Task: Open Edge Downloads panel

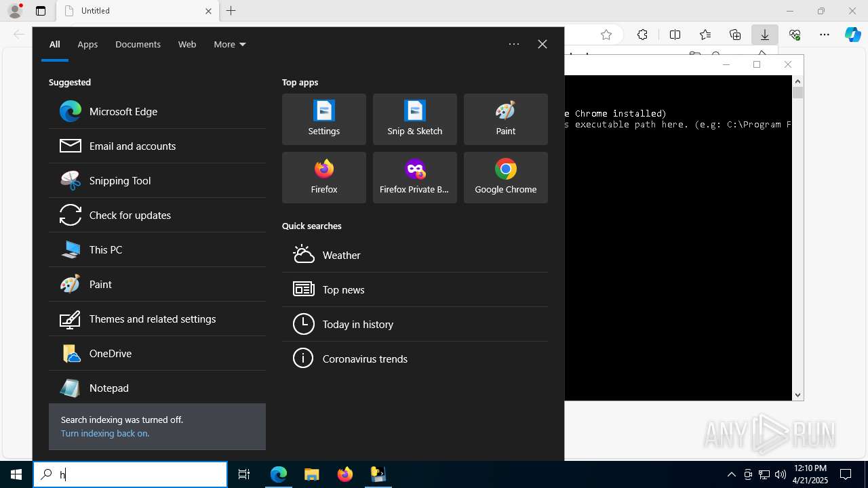Action: point(765,35)
